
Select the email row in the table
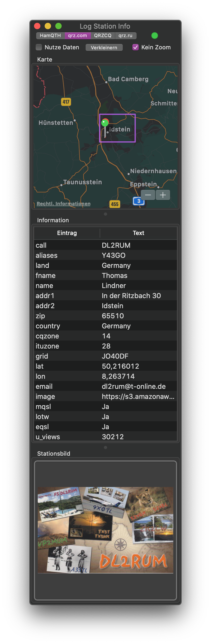coord(105,386)
